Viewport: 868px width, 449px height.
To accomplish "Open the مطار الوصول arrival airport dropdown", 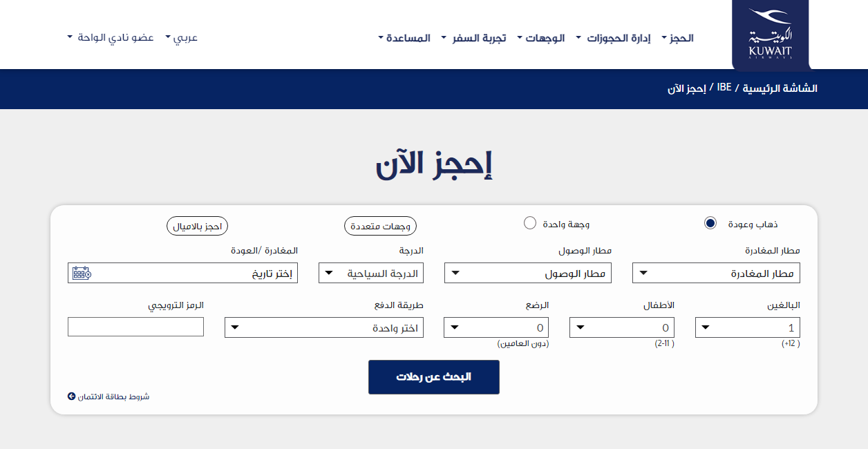I will [x=527, y=273].
